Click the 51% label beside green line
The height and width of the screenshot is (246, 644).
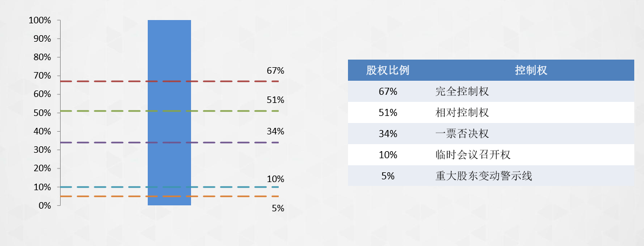click(x=275, y=100)
